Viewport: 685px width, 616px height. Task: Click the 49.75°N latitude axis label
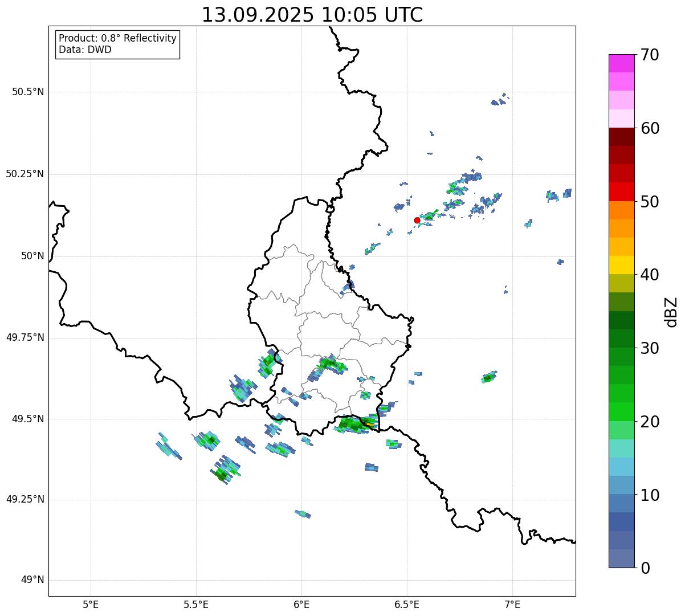[25, 337]
